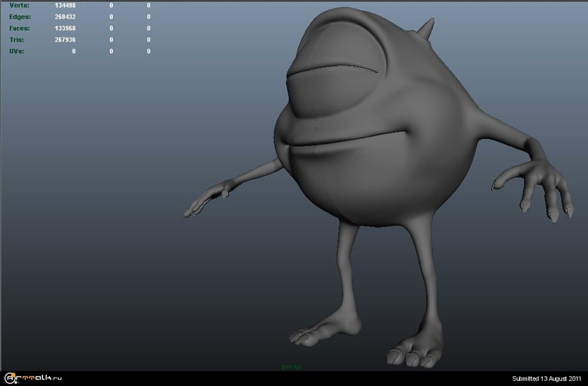Click the empty gradient viewport background
Viewport: 588px width, 386px height.
tap(118, 235)
